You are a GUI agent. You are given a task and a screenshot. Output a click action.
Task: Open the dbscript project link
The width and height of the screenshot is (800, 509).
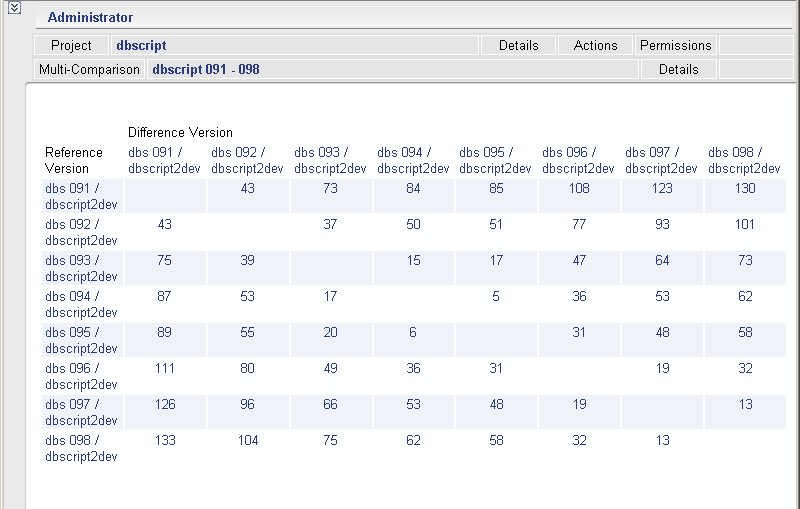click(141, 45)
